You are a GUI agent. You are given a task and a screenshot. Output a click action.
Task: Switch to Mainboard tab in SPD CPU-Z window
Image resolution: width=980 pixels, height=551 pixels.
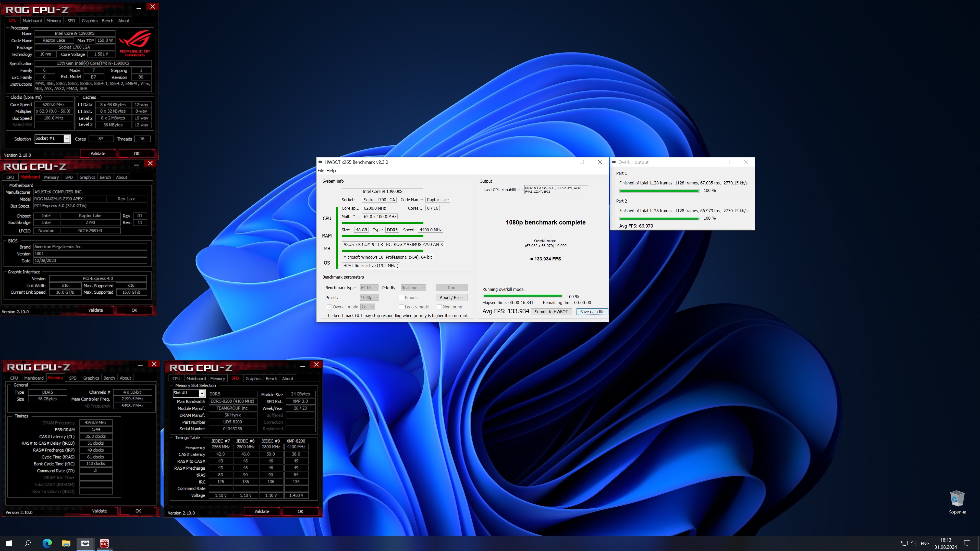coord(196,378)
